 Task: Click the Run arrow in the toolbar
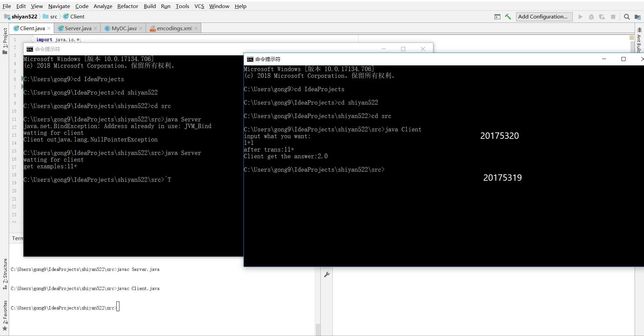point(581,17)
